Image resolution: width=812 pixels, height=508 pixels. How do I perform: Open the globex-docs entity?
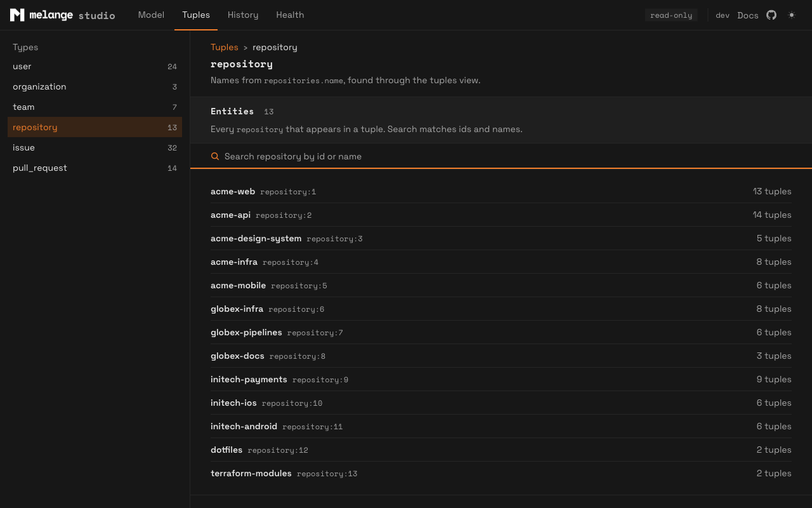[501, 356]
